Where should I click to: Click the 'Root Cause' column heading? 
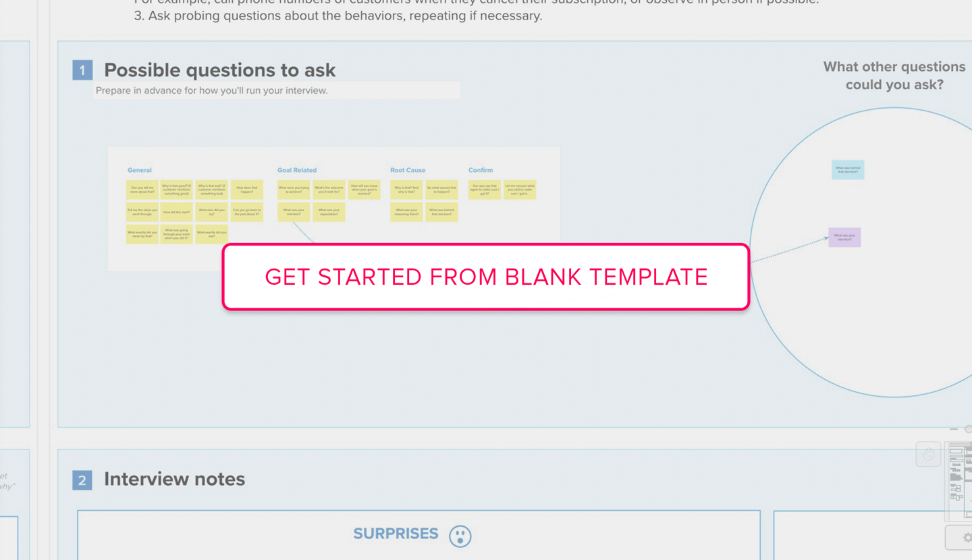point(407,170)
